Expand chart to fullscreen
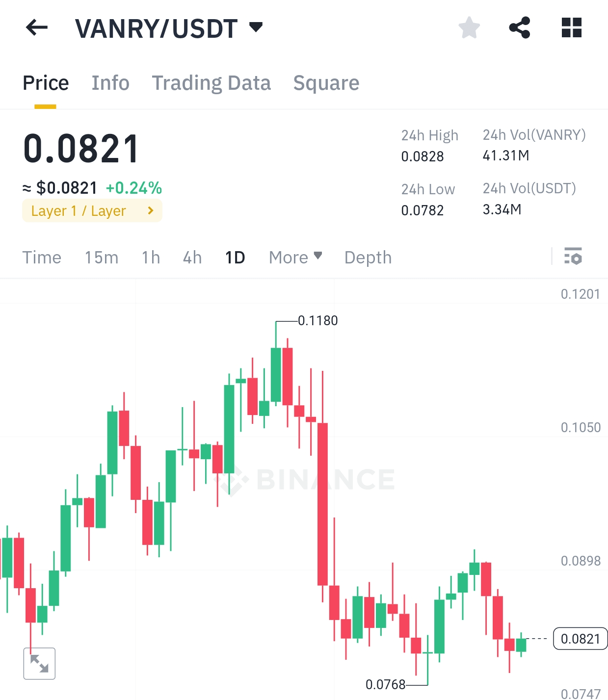 pos(39,664)
